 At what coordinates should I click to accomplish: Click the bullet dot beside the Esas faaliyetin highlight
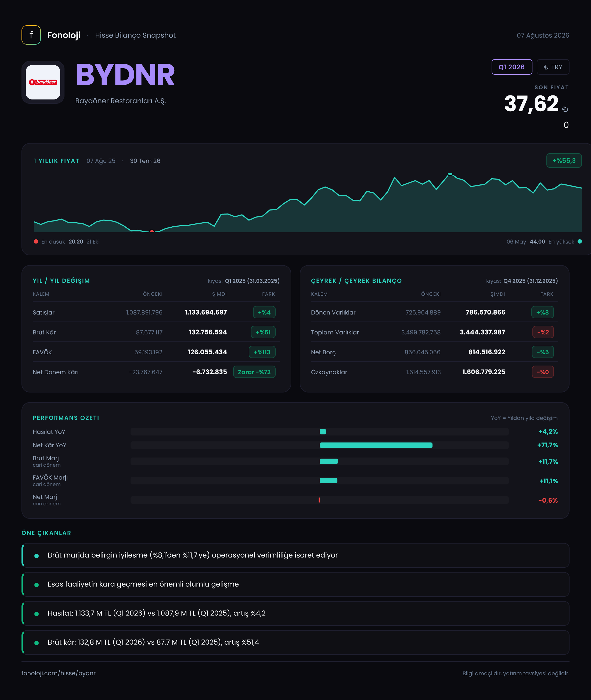point(37,585)
